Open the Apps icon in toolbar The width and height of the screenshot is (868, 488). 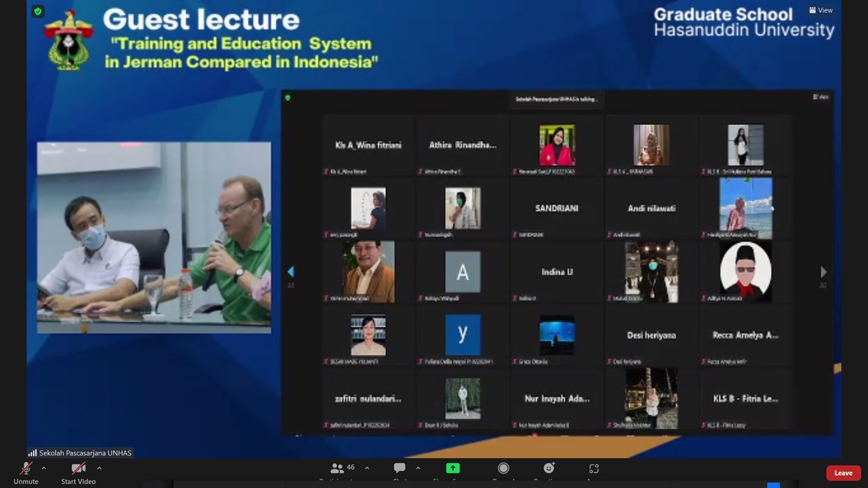click(594, 468)
